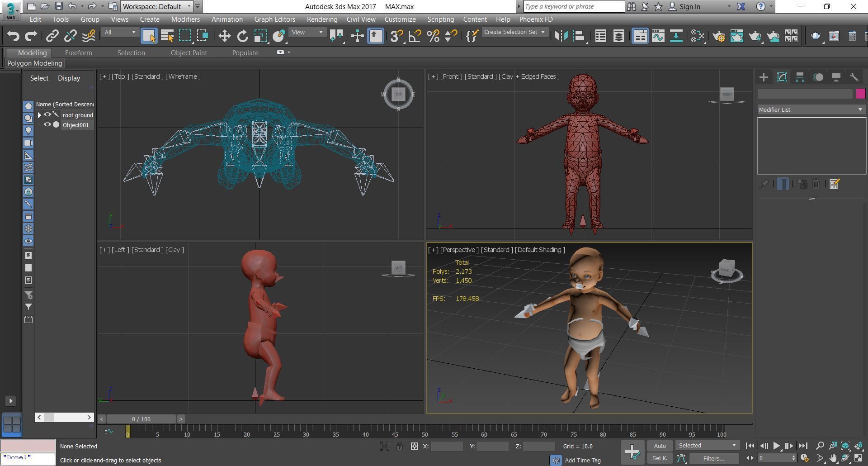Switch to the Freeform ribbon tab
Screen dimensions: 868x466
tap(78, 53)
